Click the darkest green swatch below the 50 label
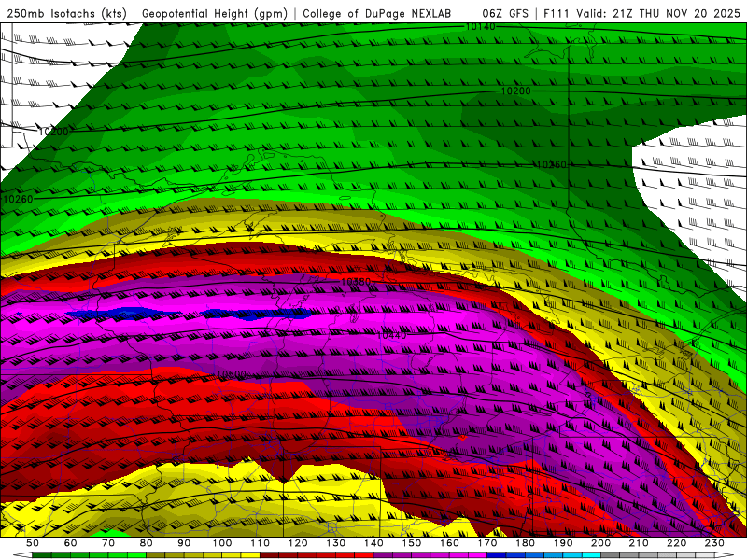747x560 pixels. pyautogui.click(x=42, y=555)
